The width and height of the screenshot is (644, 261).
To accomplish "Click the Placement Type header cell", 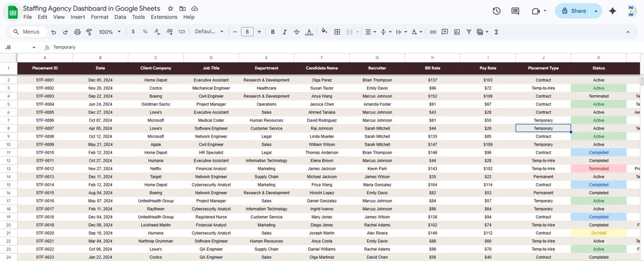I will coord(543,68).
